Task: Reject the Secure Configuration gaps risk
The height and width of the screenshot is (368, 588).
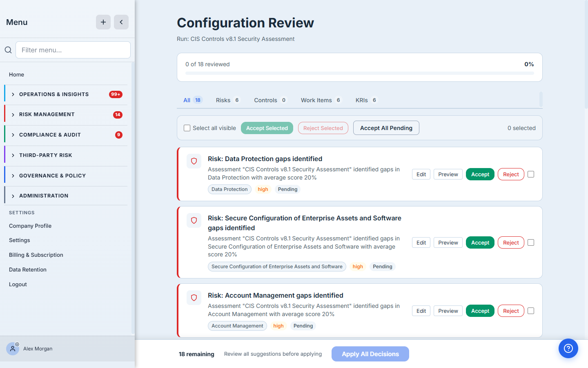Action: tap(511, 242)
